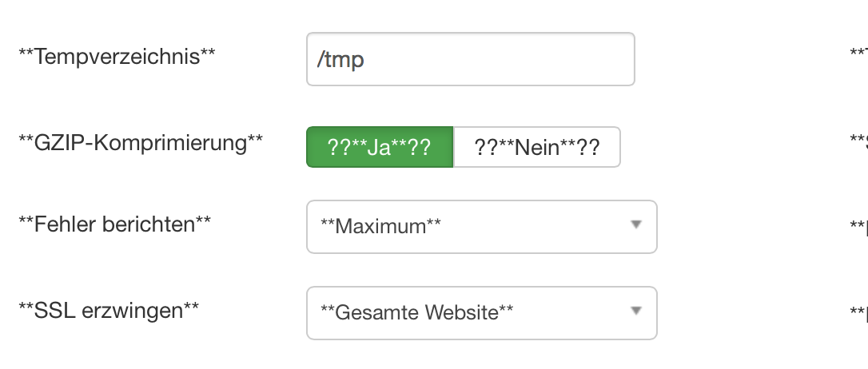Select the Gesamte Website value text
868x369 pixels.
(416, 312)
